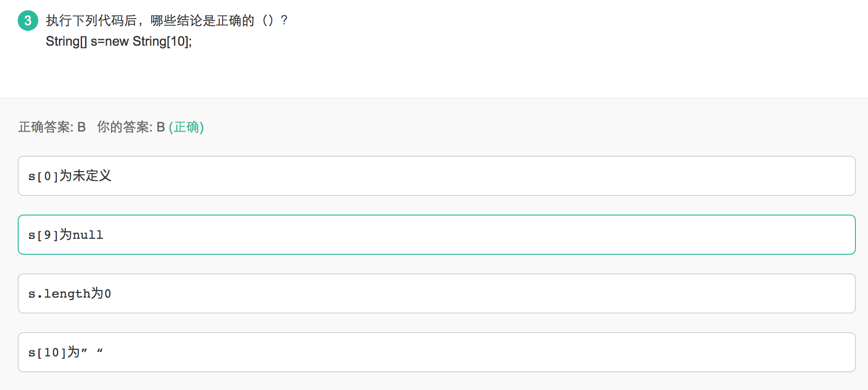Select the answer option s[0]为未定义
The image size is (868, 390).
pos(436,176)
